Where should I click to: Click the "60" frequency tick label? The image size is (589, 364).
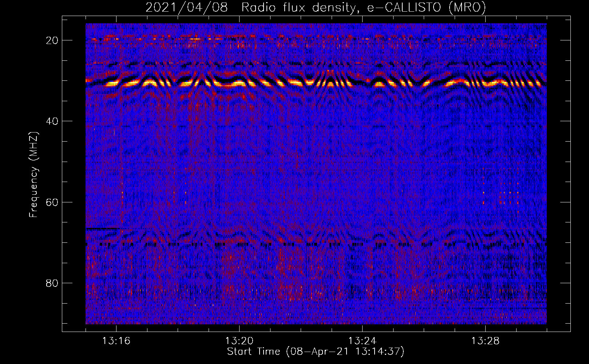click(52, 202)
